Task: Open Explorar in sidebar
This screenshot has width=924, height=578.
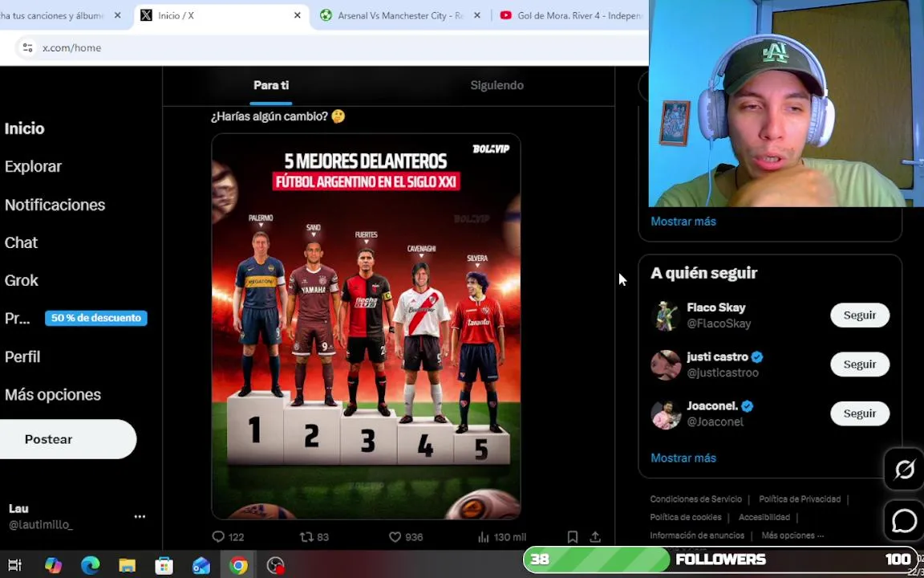Action: pyautogui.click(x=33, y=167)
